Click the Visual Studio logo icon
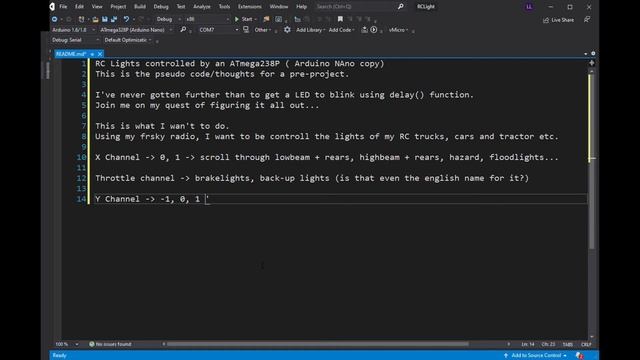 click(52, 7)
